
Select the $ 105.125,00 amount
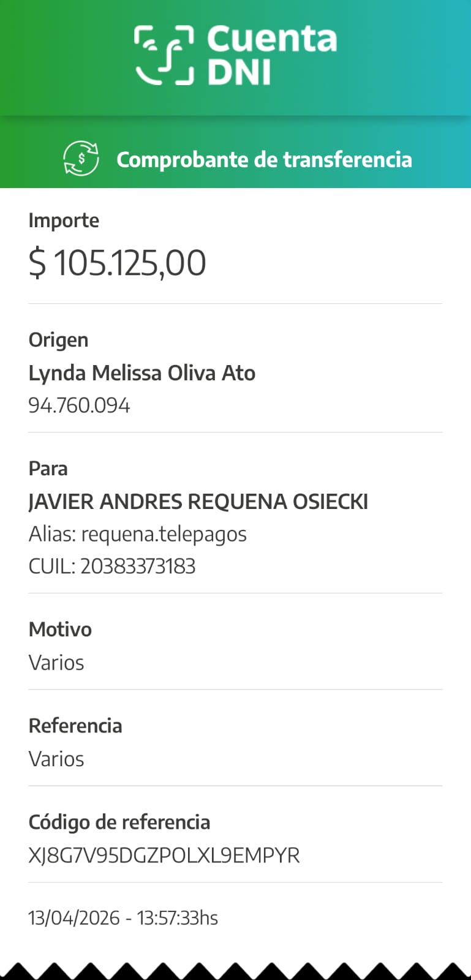117,263
